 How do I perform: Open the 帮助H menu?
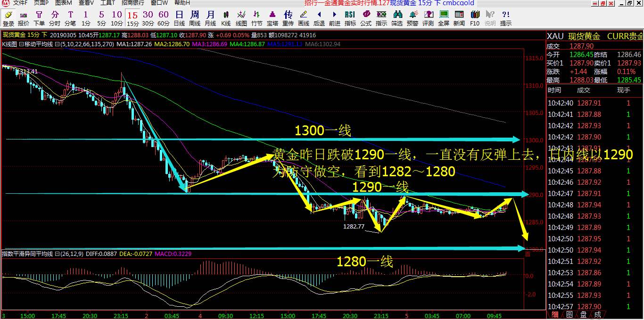tap(182, 3)
